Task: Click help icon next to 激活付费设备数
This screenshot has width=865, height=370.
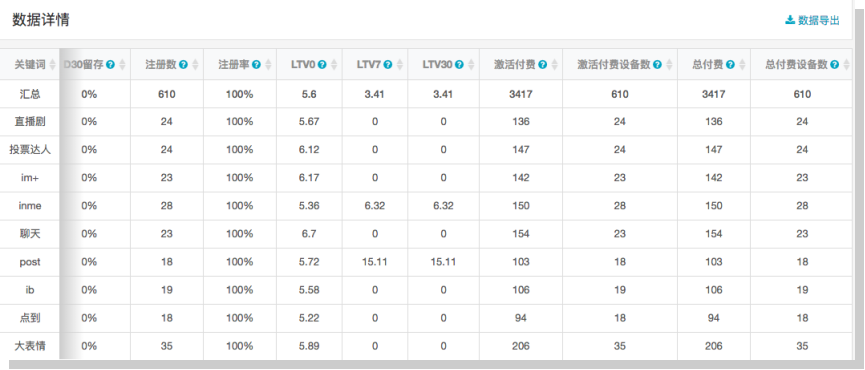Action: (x=657, y=65)
